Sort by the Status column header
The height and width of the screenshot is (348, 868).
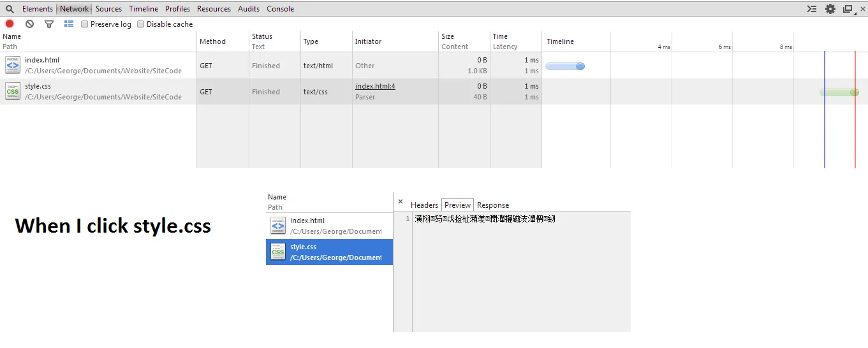point(275,41)
